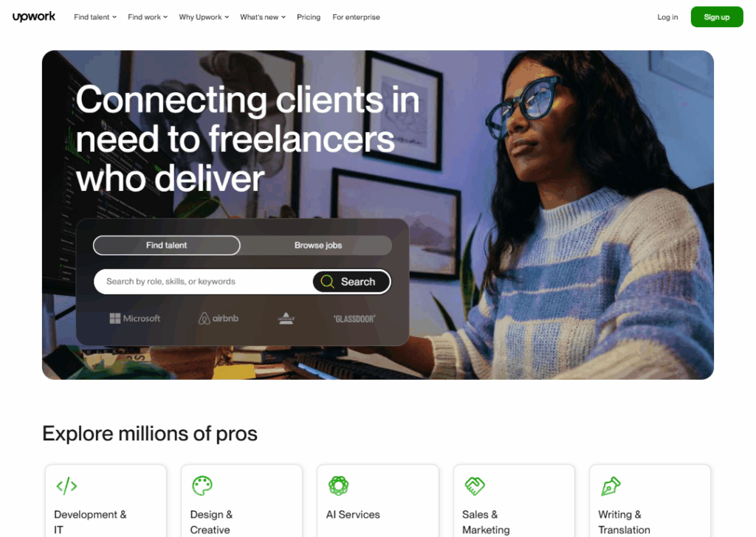
Task: Open the Why Upwork dropdown menu
Action: pos(204,17)
